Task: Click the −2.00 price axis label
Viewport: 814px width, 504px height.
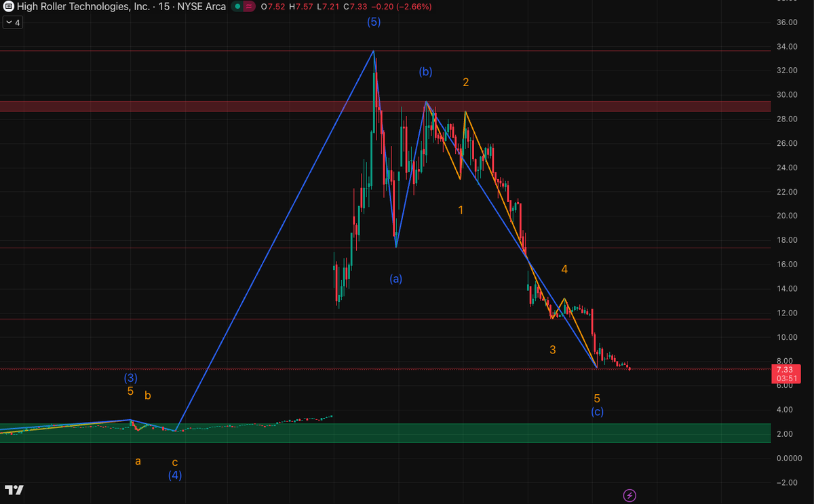Action: (x=786, y=482)
